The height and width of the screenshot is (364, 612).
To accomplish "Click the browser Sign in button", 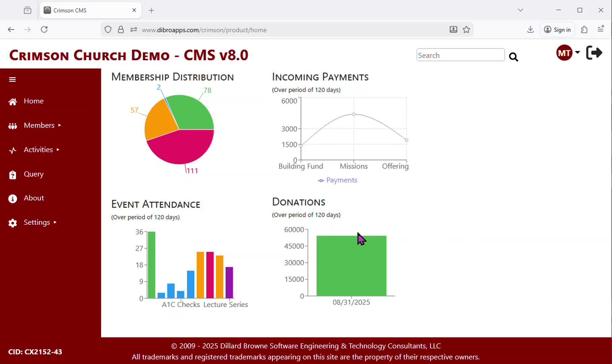I will 558,30.
